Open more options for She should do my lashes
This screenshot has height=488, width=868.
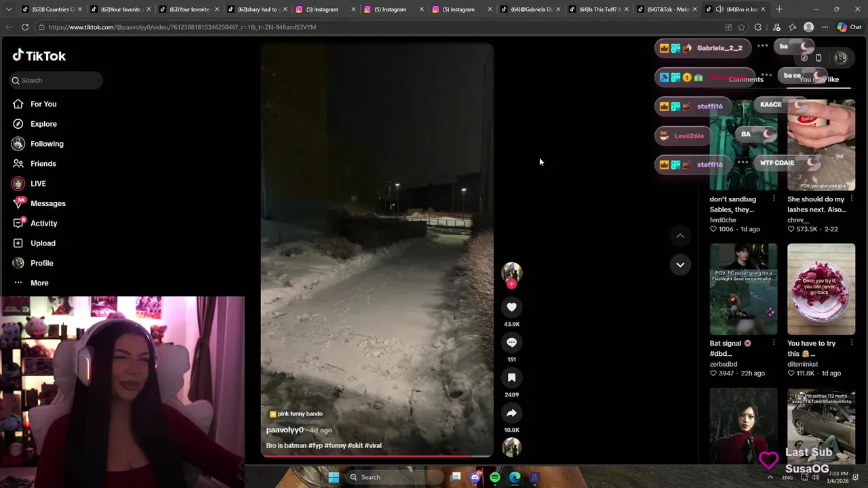[x=851, y=199]
